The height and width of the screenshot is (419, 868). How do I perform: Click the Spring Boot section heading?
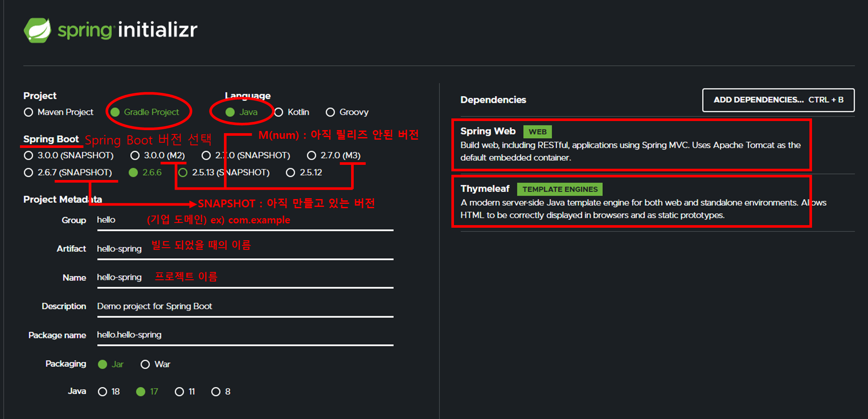coord(51,139)
